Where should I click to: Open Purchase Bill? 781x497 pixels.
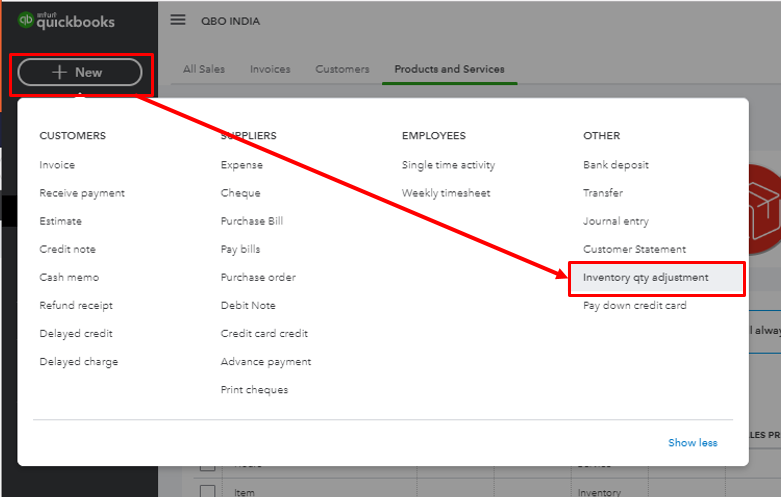252,221
